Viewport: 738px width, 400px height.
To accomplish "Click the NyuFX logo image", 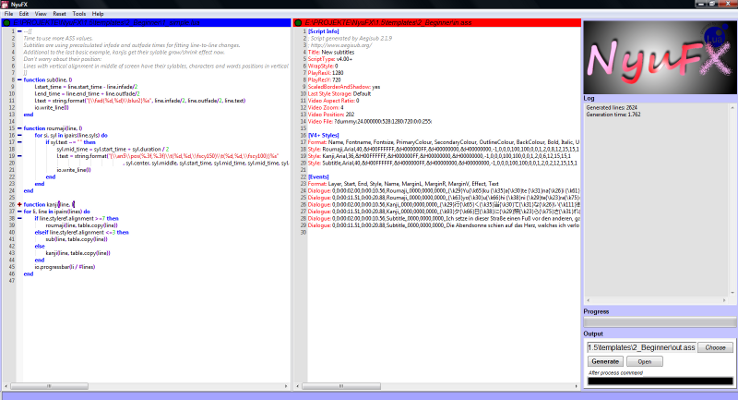I will pyautogui.click(x=660, y=57).
